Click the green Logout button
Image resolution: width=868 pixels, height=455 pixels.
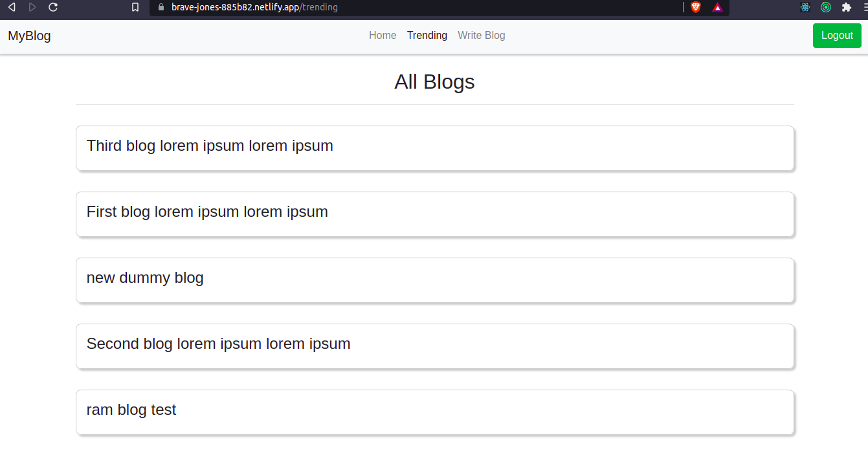[837, 36]
